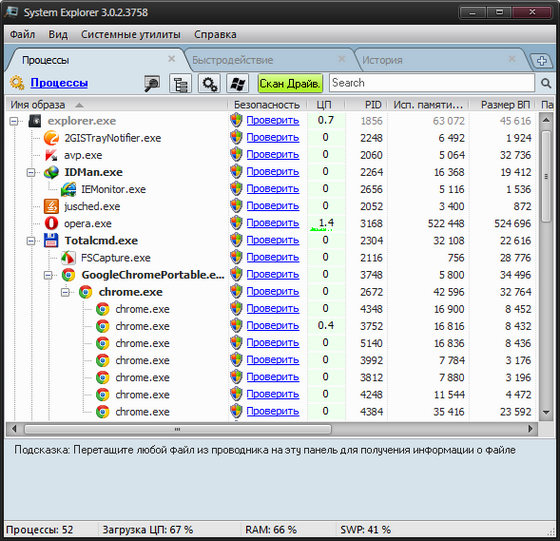This screenshot has width=560, height=541.
Task: Open the Файл menu
Action: point(22,34)
